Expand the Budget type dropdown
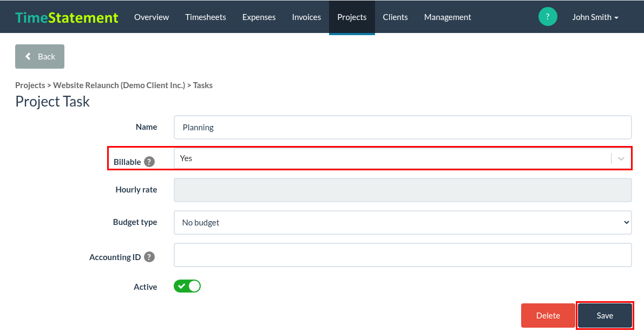The width and height of the screenshot is (644, 332). click(403, 222)
